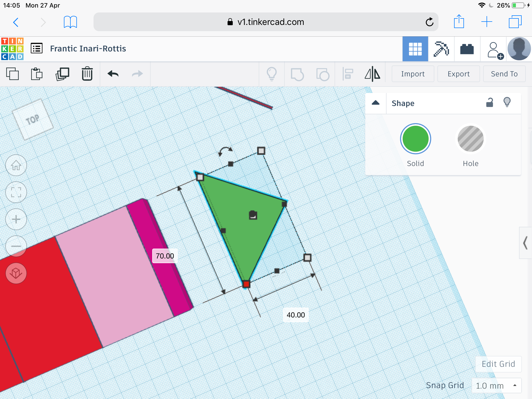This screenshot has height=399, width=532.
Task: Reset to Home view
Action: click(x=16, y=165)
